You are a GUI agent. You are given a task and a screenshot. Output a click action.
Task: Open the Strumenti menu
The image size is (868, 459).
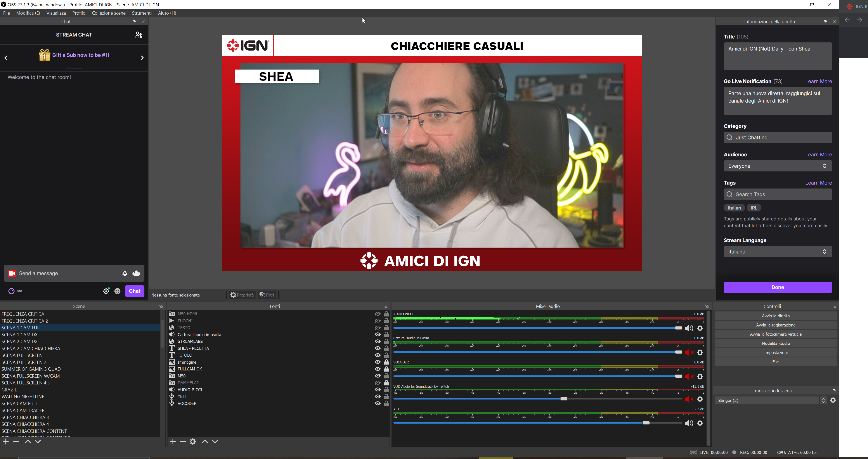pos(142,13)
